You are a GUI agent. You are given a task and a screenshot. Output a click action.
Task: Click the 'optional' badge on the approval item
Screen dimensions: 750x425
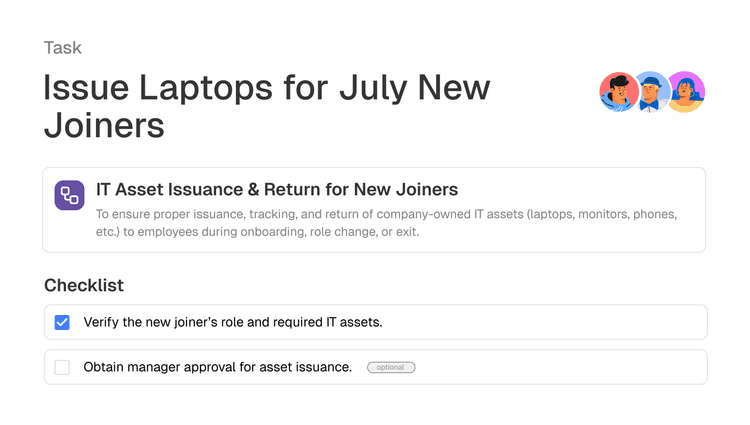pos(391,367)
